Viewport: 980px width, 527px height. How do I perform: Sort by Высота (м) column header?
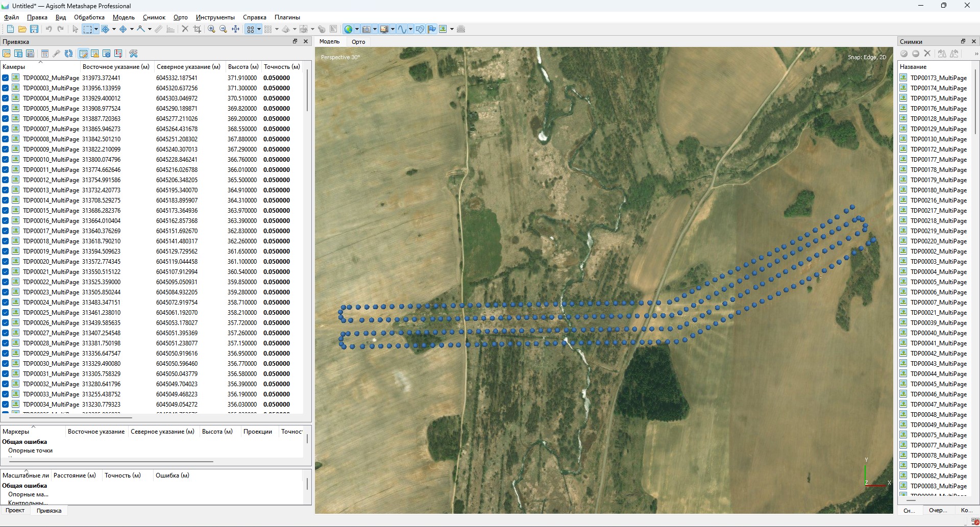coord(243,67)
